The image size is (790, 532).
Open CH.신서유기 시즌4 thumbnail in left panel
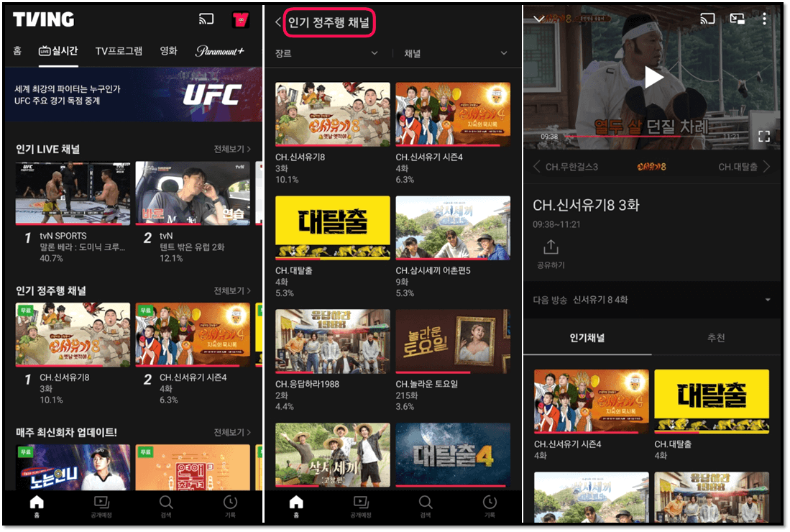pyautogui.click(x=193, y=335)
